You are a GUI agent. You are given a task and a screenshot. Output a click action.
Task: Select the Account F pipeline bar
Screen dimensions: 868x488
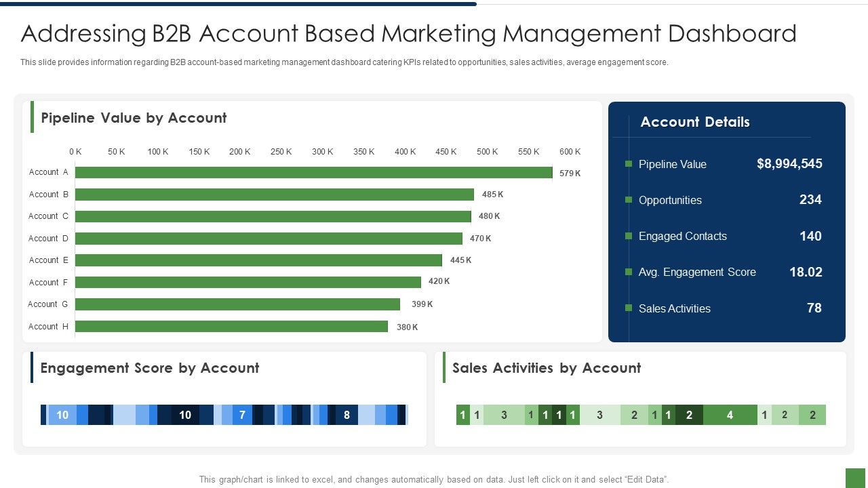[248, 282]
